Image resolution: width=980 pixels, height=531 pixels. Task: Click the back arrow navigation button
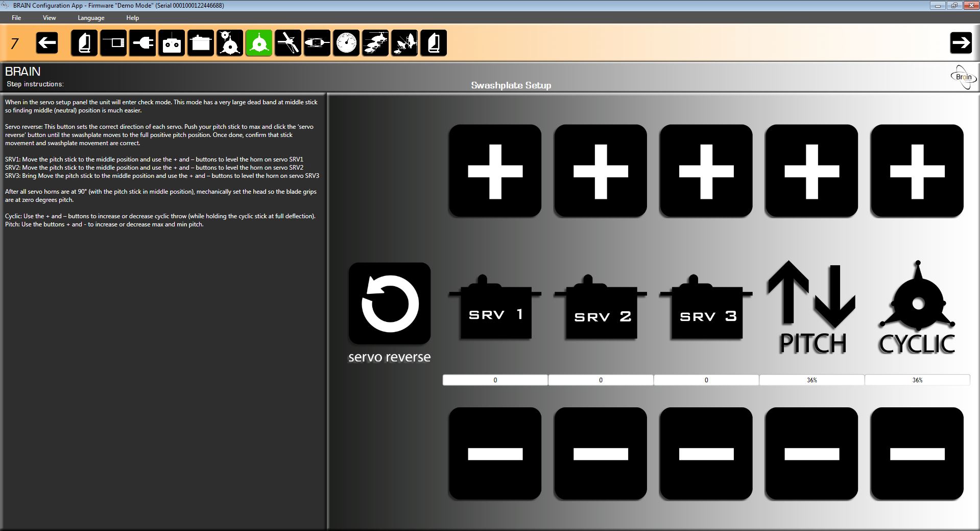[47, 43]
